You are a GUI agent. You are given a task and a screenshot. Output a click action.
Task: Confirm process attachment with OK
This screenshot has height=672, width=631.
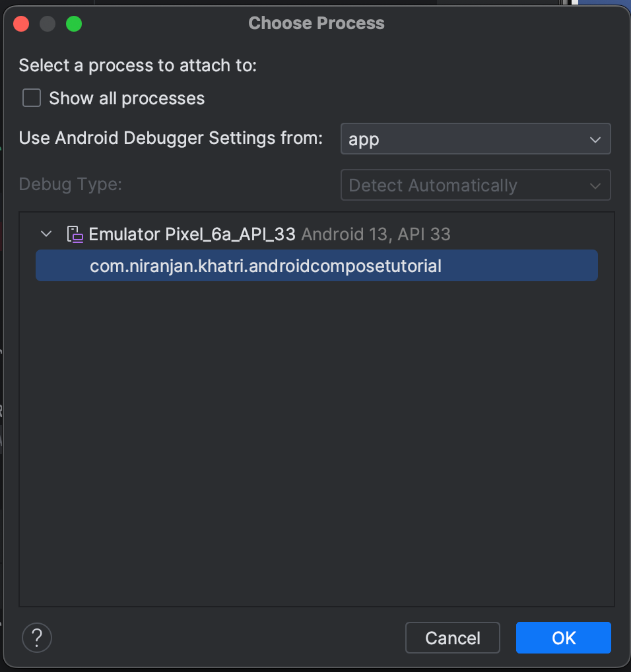(x=563, y=637)
